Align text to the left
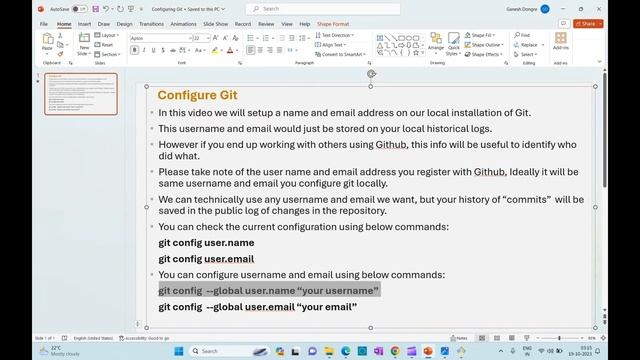This screenshot has height=360, width=640. (251, 50)
